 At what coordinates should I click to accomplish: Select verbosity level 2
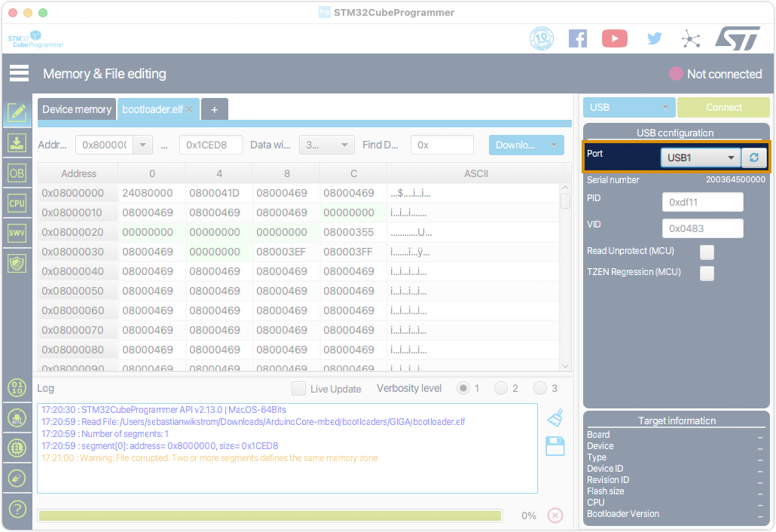(x=501, y=389)
